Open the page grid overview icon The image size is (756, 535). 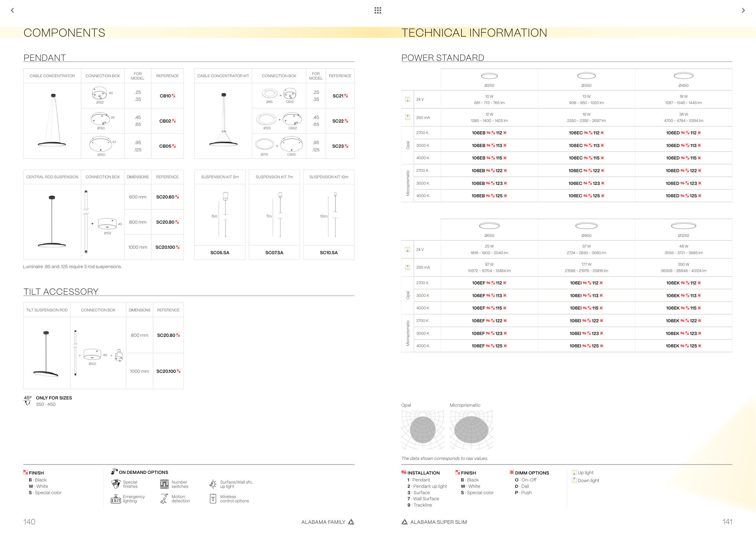coord(378,10)
